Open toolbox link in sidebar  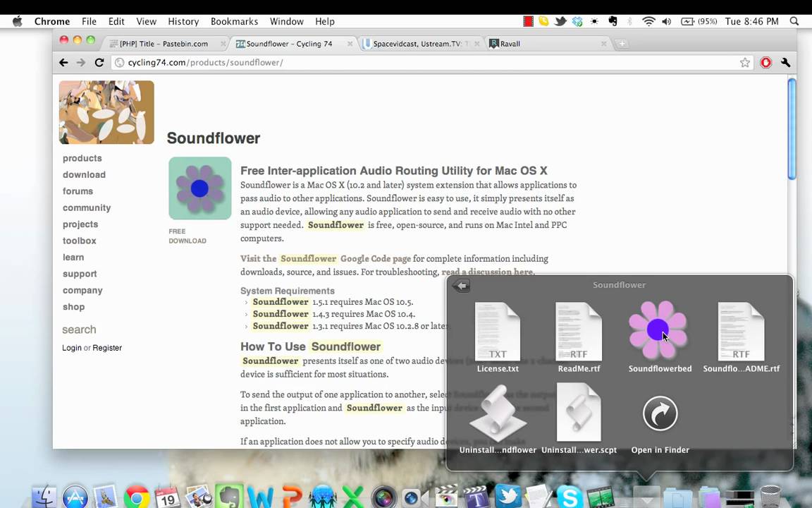[79, 241]
